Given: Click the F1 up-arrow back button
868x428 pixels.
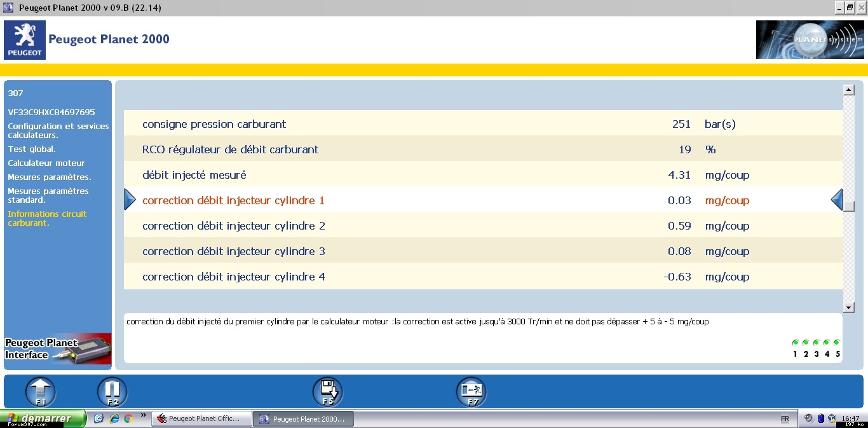Looking at the screenshot, I should [40, 392].
